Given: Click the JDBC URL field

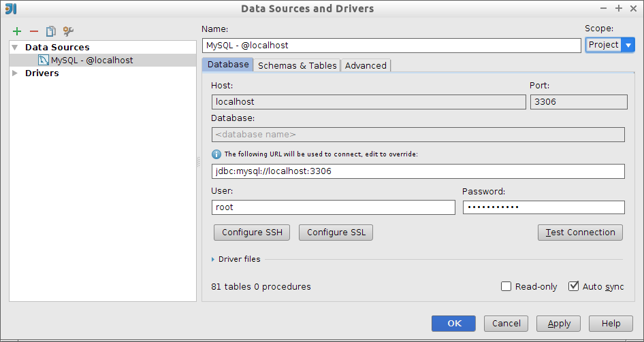Looking at the screenshot, I should pos(418,171).
